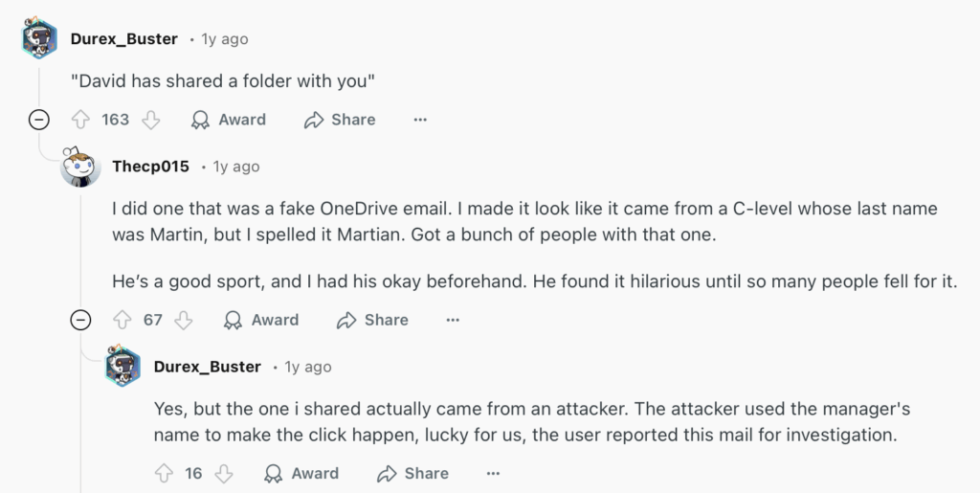Image resolution: width=980 pixels, height=493 pixels.
Task: Downvote Thecp015's comment with 67 points
Action: coord(184,320)
